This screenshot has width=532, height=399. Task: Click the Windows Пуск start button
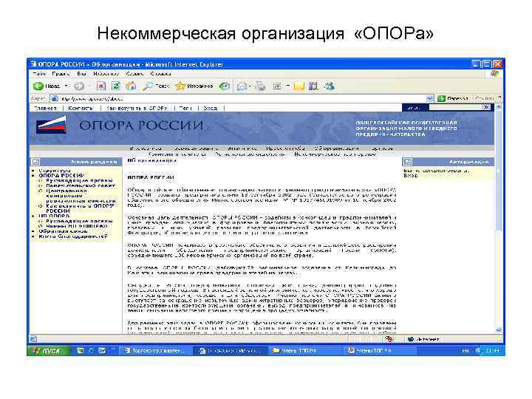48,350
